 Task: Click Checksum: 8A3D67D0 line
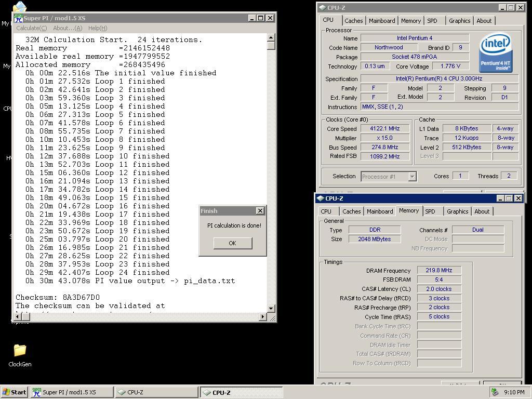[x=58, y=298]
